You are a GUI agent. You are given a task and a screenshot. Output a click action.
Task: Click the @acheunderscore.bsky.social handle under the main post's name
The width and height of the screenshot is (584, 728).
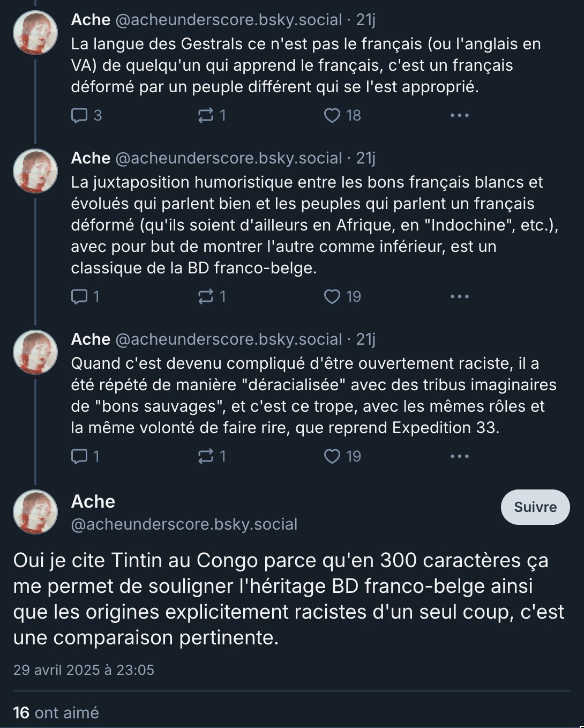coord(184,524)
